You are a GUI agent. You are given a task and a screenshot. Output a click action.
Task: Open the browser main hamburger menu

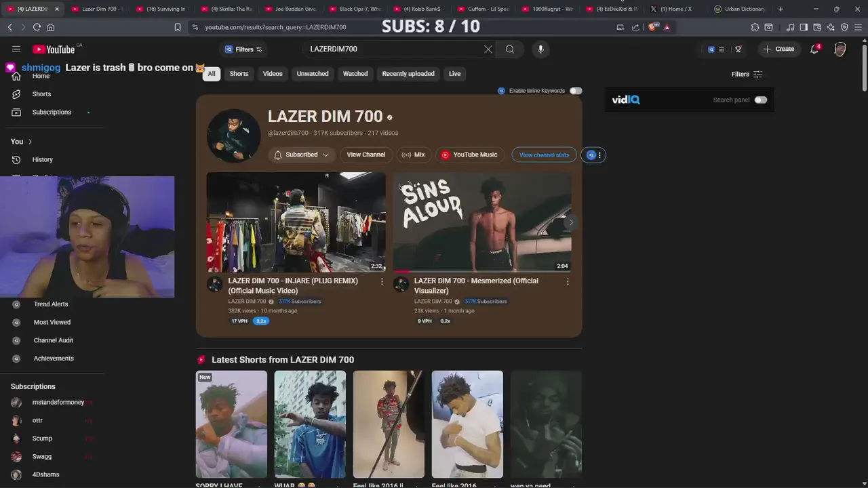858,27
